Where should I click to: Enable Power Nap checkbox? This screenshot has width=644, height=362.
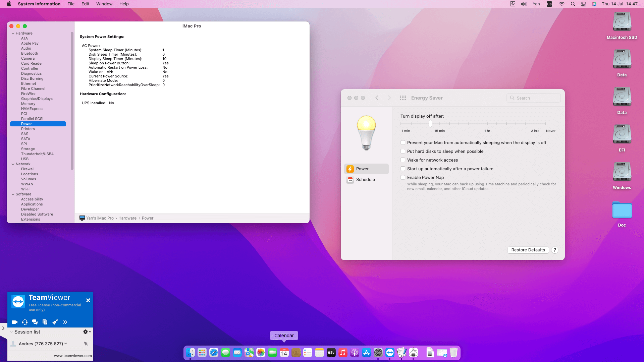(x=403, y=177)
